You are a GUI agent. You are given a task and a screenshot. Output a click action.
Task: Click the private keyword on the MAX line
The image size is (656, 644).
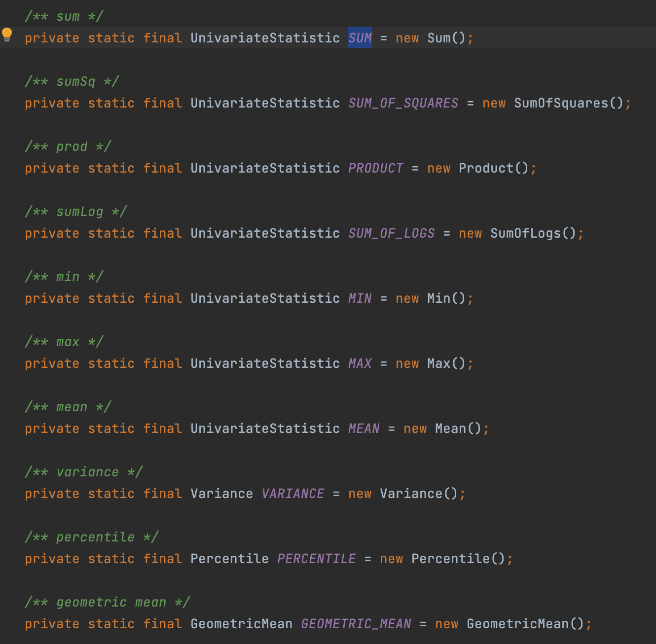(52, 363)
